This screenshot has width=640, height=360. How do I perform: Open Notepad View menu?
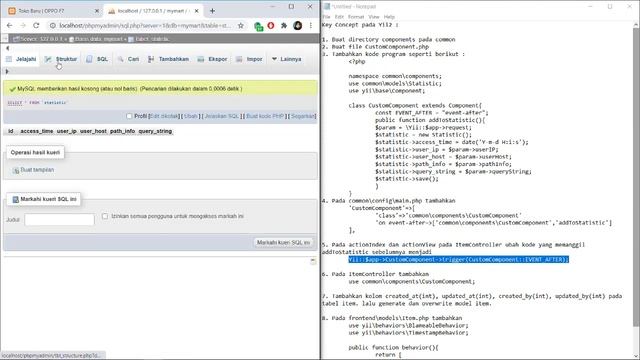(374, 17)
